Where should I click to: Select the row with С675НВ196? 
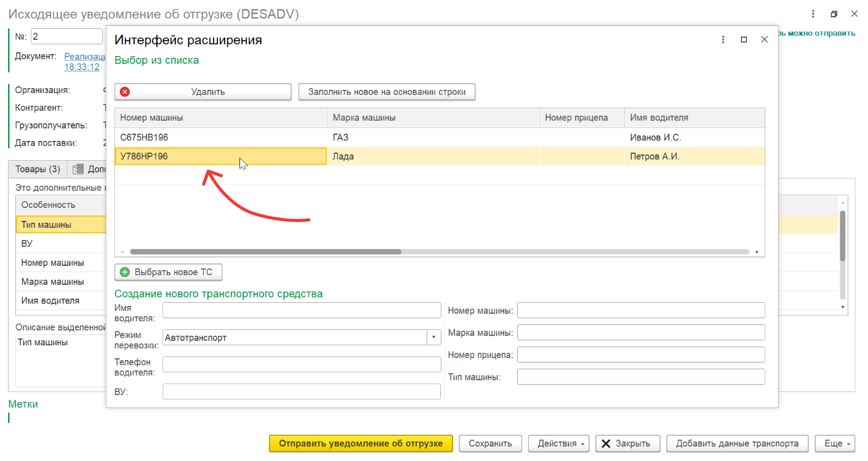point(440,137)
